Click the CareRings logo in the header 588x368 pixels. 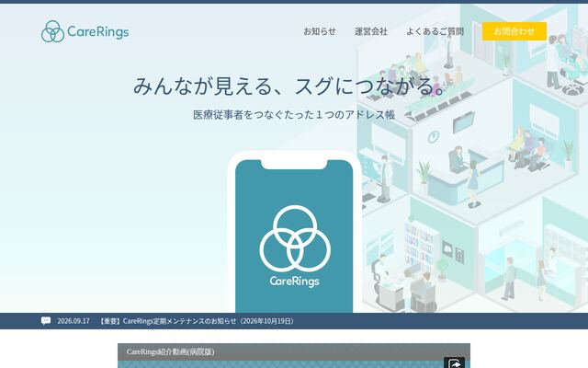coord(85,31)
